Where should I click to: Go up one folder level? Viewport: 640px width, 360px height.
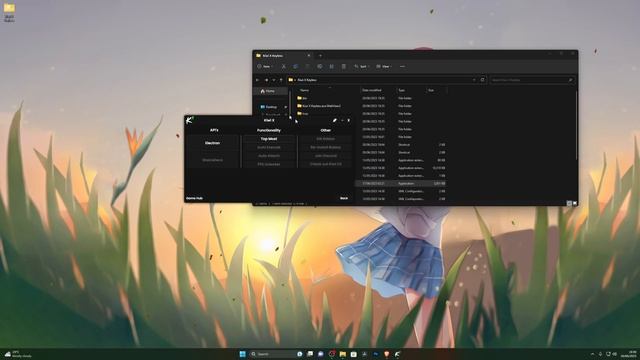pos(281,80)
